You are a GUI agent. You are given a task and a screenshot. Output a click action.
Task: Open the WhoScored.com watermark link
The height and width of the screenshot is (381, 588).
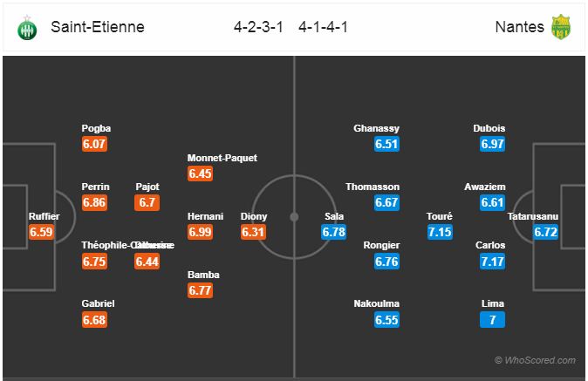click(535, 360)
